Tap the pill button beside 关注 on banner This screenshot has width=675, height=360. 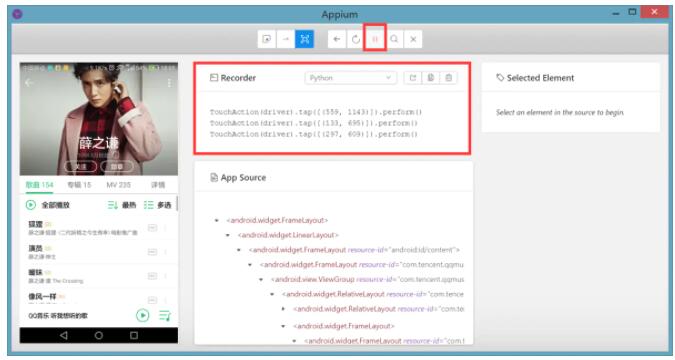(x=117, y=167)
